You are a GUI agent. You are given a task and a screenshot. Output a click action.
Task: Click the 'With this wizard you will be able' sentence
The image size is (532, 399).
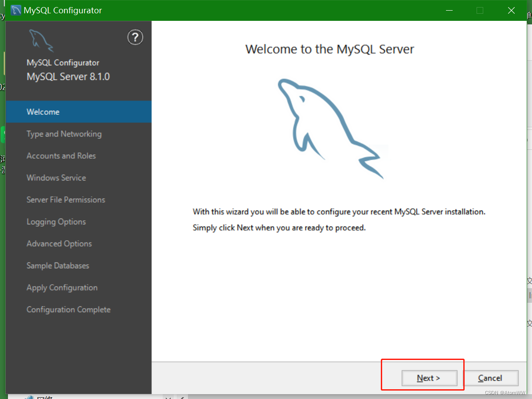(x=339, y=212)
